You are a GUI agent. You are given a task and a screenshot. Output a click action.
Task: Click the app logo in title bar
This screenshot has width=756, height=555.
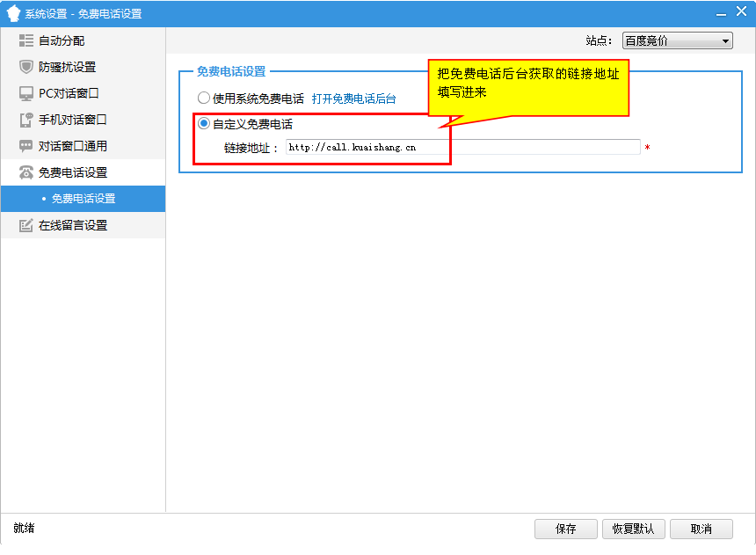tap(13, 13)
